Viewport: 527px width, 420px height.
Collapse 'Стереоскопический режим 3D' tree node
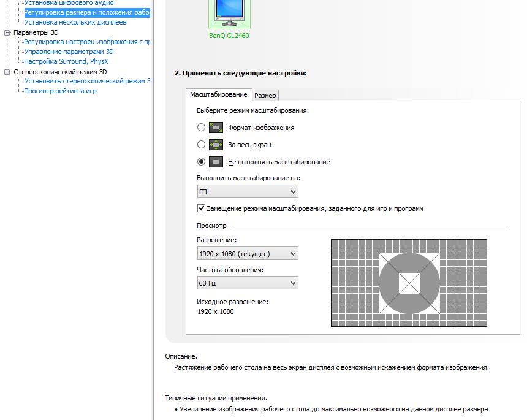pos(7,72)
